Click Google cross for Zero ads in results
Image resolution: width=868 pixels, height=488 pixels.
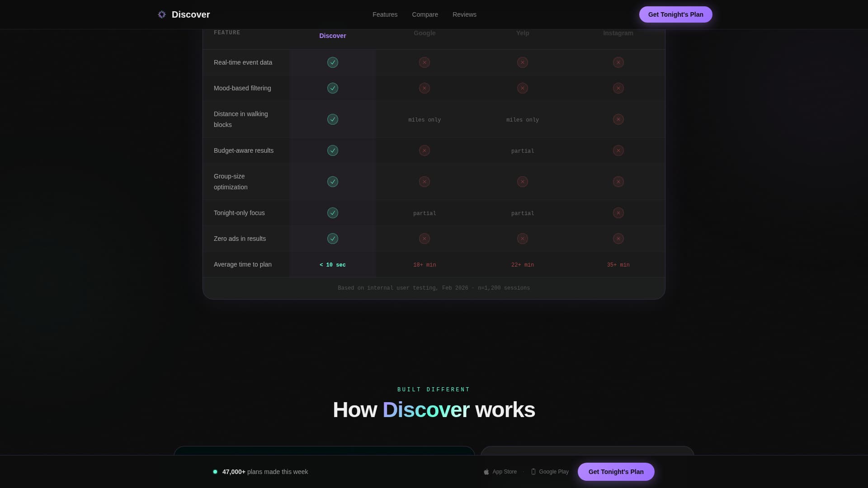pos(425,239)
